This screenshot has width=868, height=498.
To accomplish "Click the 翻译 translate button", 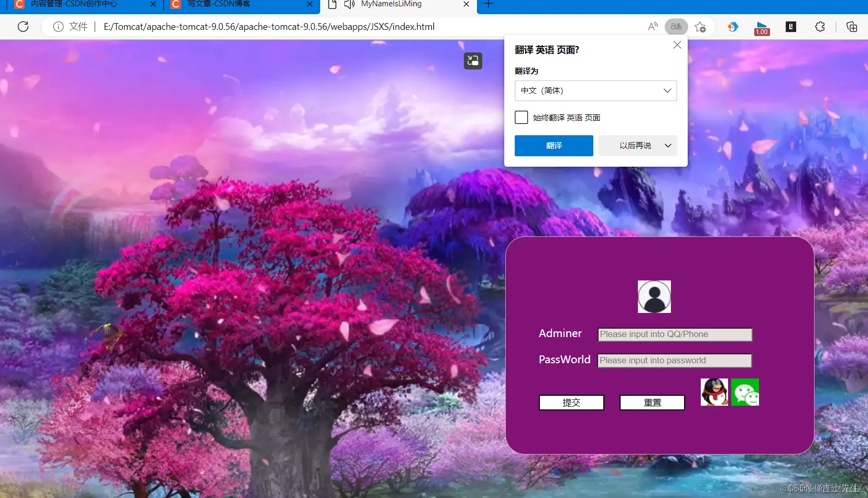I will pos(554,146).
